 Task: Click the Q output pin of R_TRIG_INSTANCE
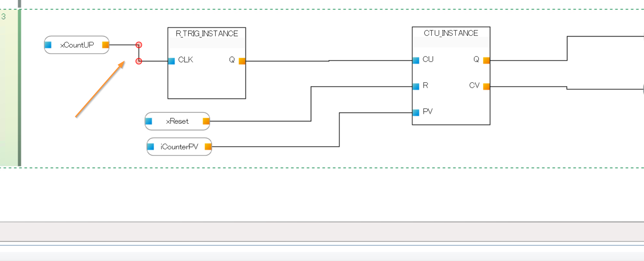pos(242,61)
